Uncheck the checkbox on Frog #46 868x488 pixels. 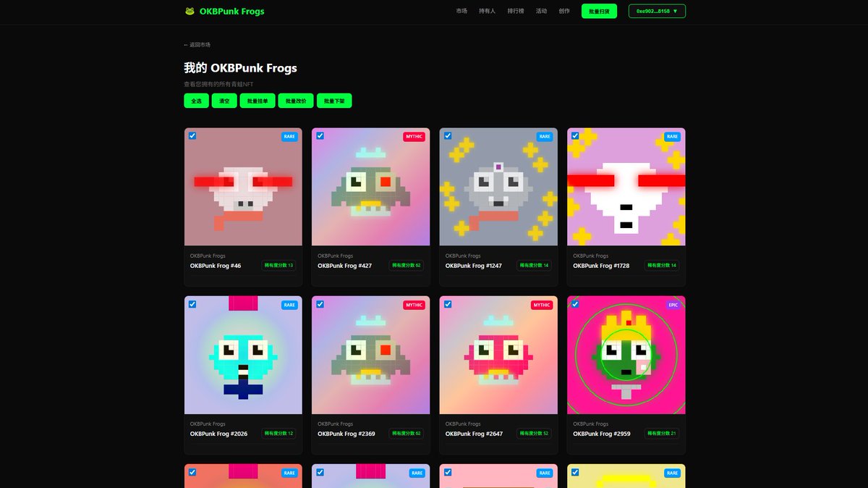pos(192,135)
